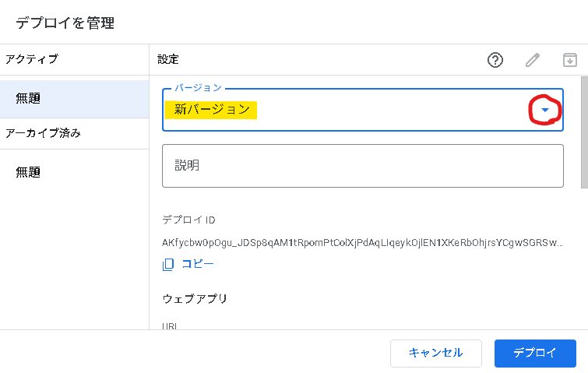Click the コピー link text
588x373 pixels.
[197, 264]
